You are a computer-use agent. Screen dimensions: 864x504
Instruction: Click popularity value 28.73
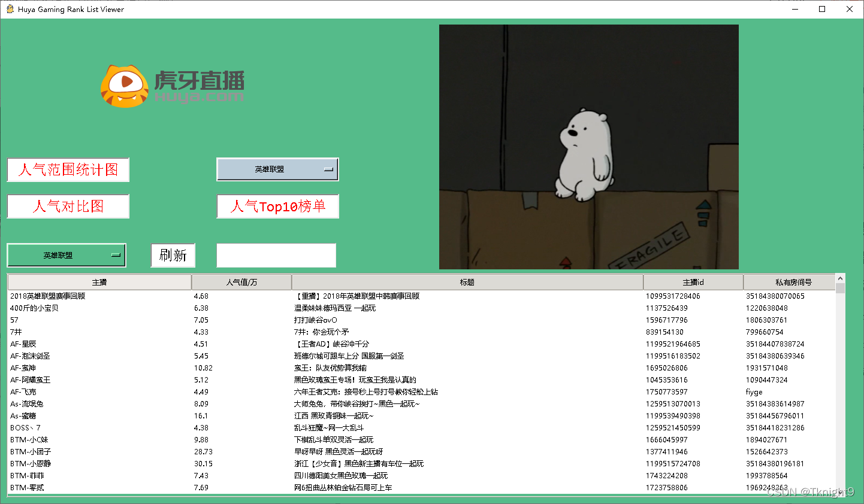pos(203,451)
